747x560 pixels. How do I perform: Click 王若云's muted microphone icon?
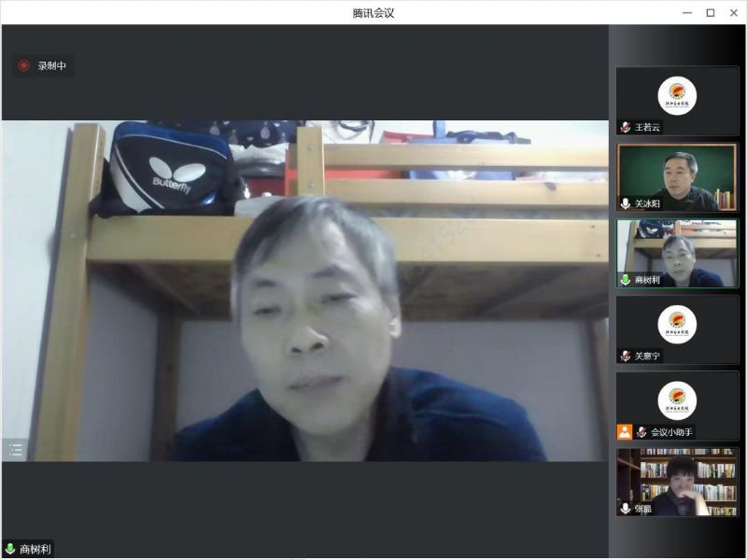coord(626,127)
